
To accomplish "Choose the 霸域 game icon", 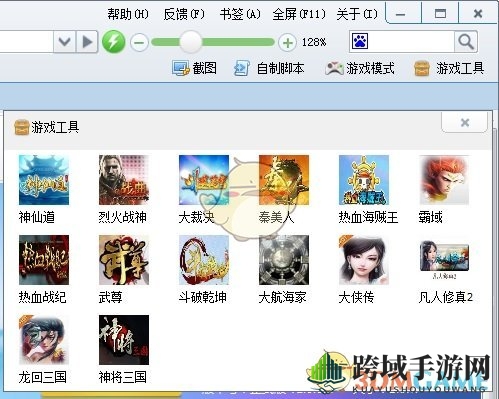I will pyautogui.click(x=444, y=180).
